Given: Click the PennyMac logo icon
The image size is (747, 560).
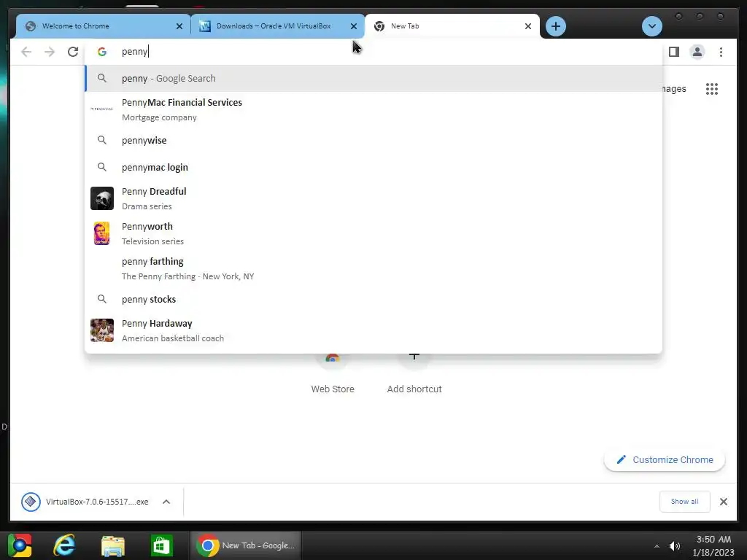Looking at the screenshot, I should pyautogui.click(x=102, y=109).
